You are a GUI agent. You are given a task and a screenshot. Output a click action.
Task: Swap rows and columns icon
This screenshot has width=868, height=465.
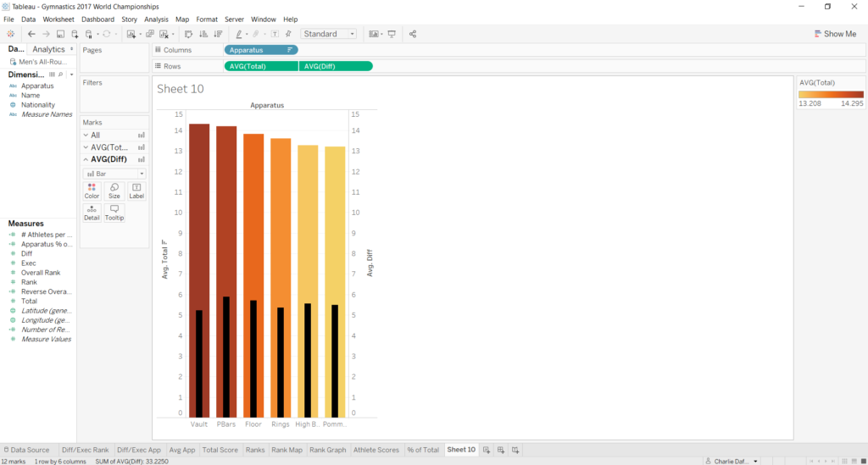click(x=189, y=34)
